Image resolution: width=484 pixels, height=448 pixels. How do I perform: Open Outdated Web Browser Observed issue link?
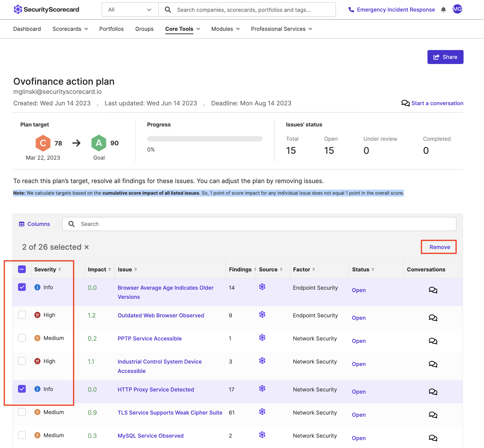click(161, 315)
